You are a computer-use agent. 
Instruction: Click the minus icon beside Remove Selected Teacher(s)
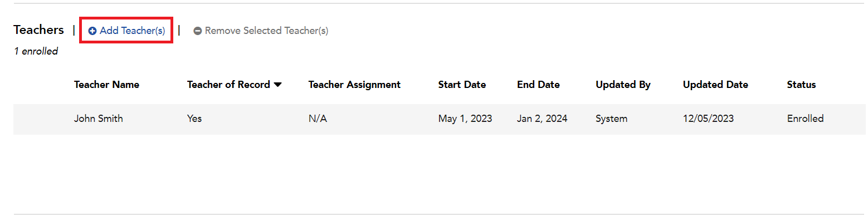point(197,31)
